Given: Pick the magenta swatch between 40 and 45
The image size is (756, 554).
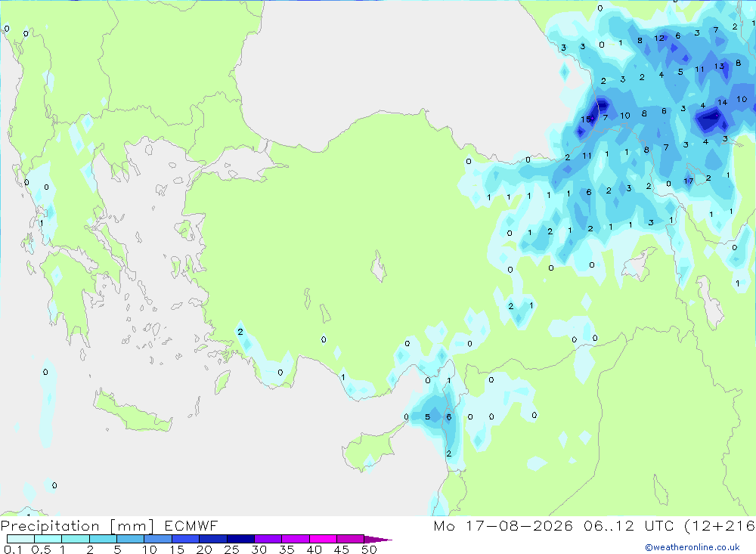Looking at the screenshot, I should [323, 539].
